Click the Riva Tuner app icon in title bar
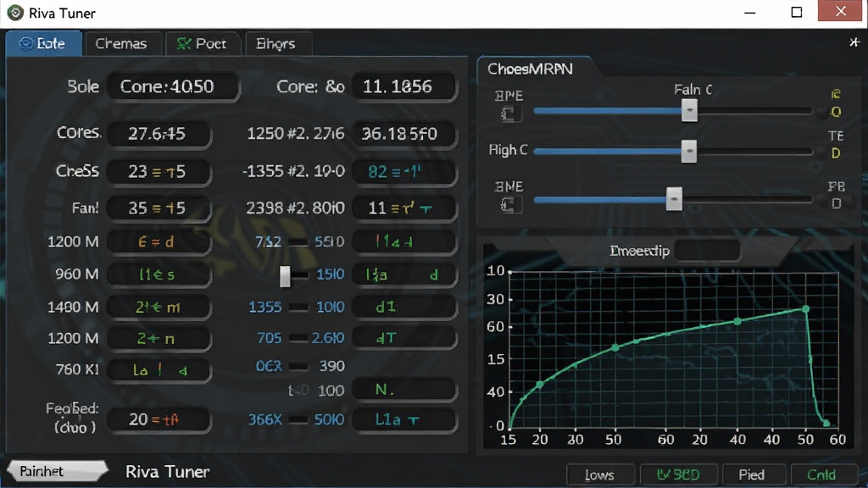 point(15,12)
